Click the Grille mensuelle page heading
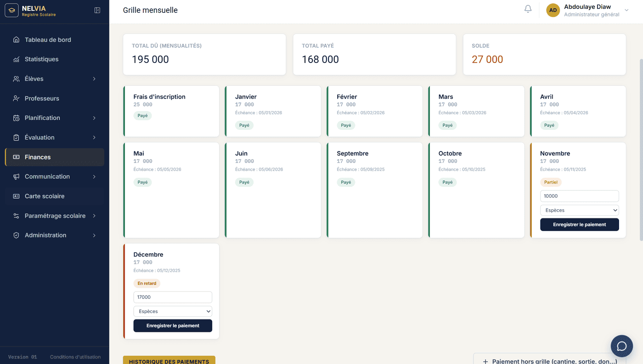 150,10
